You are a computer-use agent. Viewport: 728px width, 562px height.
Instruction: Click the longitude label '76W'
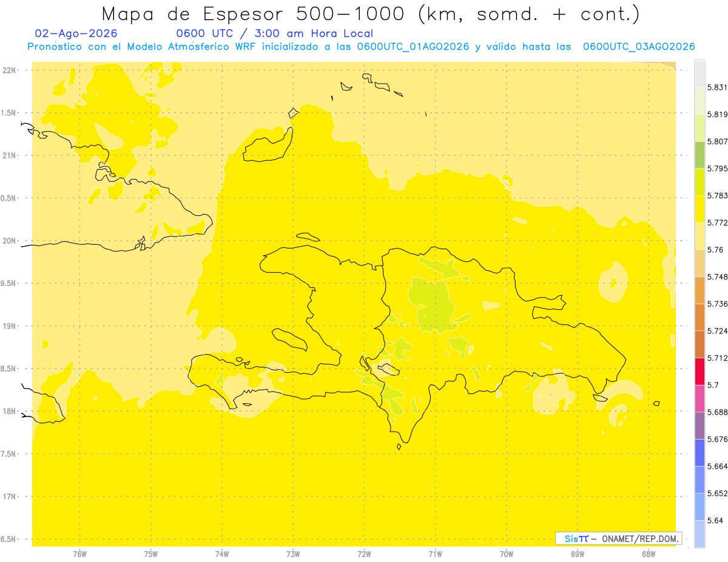pyautogui.click(x=79, y=554)
